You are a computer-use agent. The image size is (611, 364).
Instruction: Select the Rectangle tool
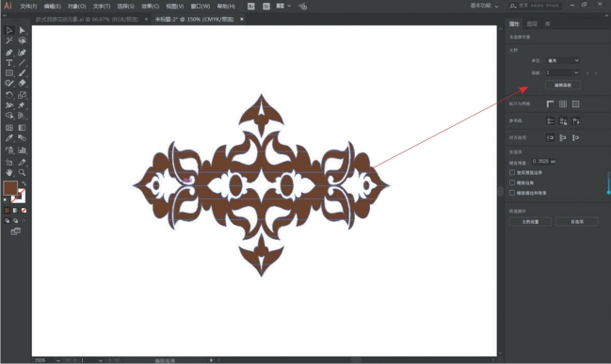point(9,72)
